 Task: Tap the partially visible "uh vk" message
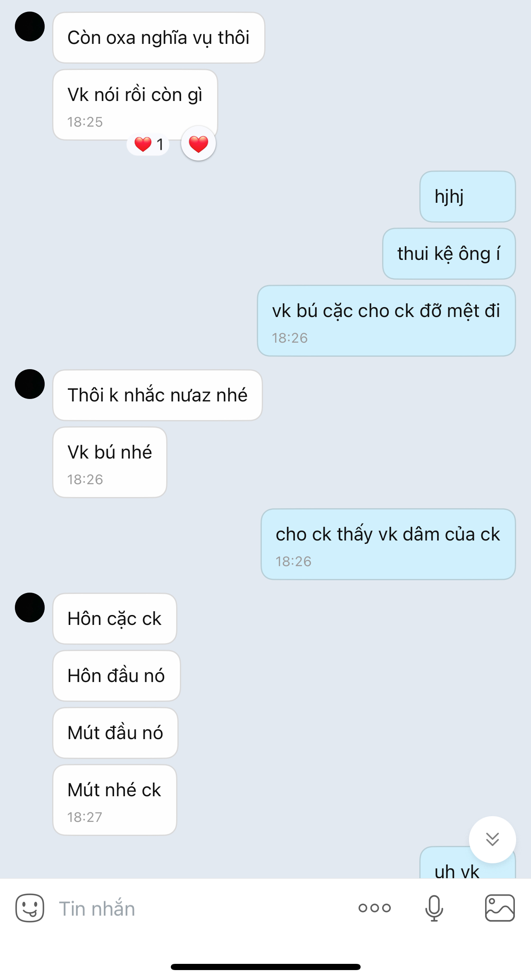(x=457, y=869)
